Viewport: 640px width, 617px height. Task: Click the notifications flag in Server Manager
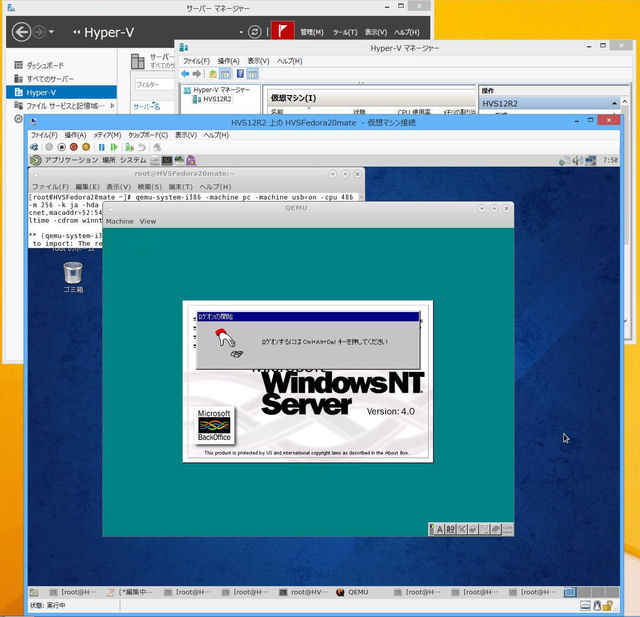[x=282, y=31]
